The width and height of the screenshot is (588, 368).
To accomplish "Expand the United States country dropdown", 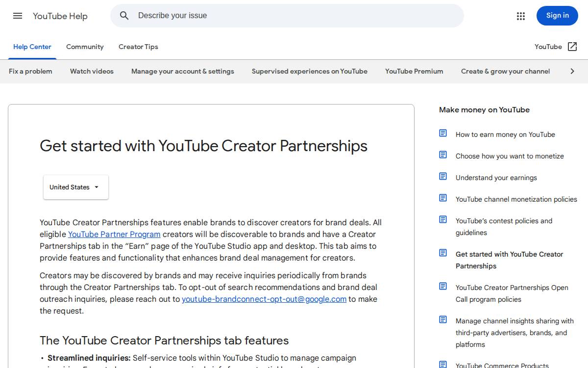I will point(76,187).
